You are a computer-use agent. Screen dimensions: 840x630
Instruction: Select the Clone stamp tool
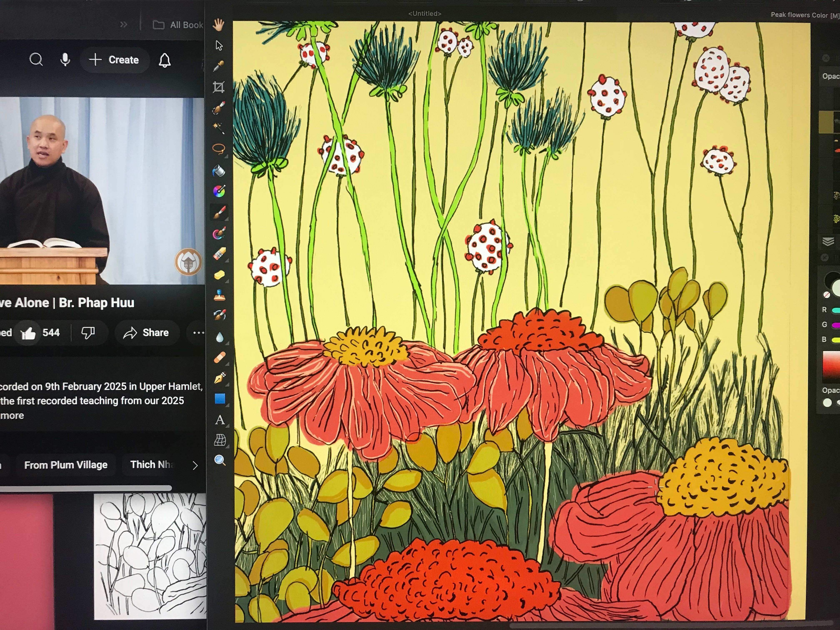click(220, 295)
